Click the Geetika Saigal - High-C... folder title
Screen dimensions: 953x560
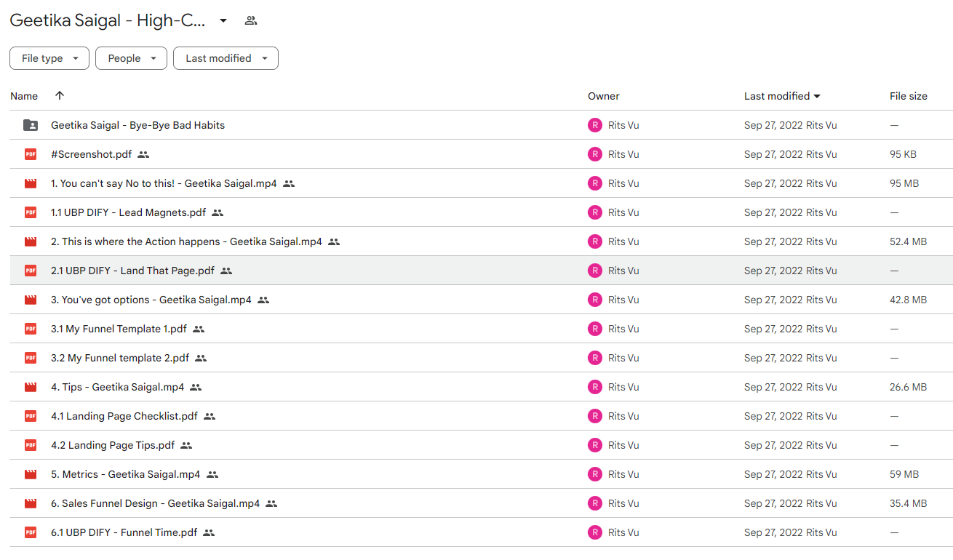click(x=108, y=20)
